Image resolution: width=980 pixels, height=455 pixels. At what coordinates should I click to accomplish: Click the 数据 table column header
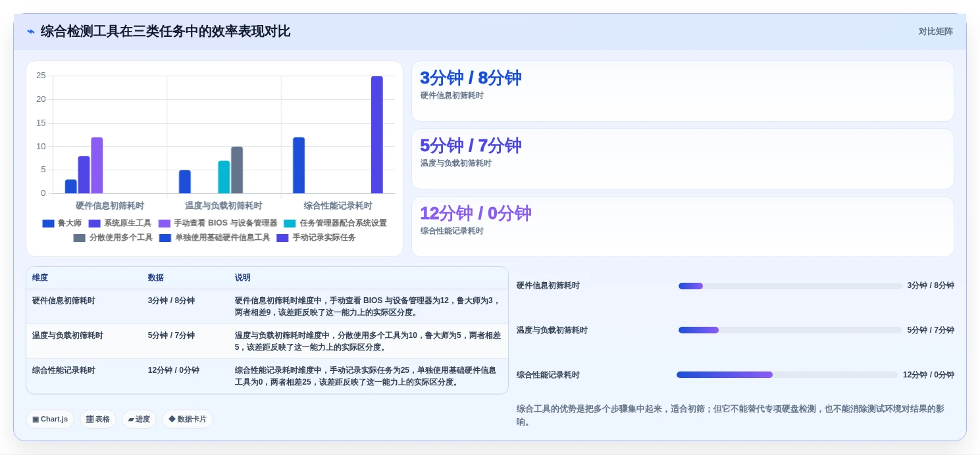pos(156,278)
